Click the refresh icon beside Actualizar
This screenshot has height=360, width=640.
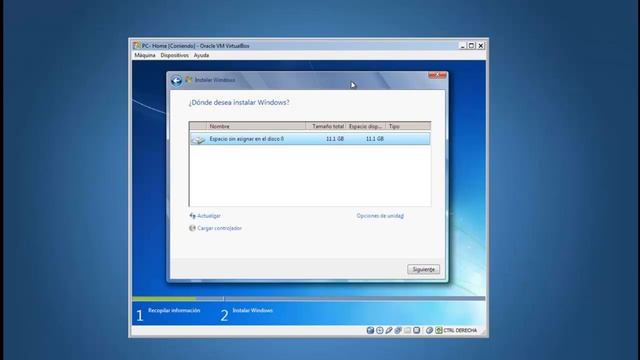tap(193, 216)
